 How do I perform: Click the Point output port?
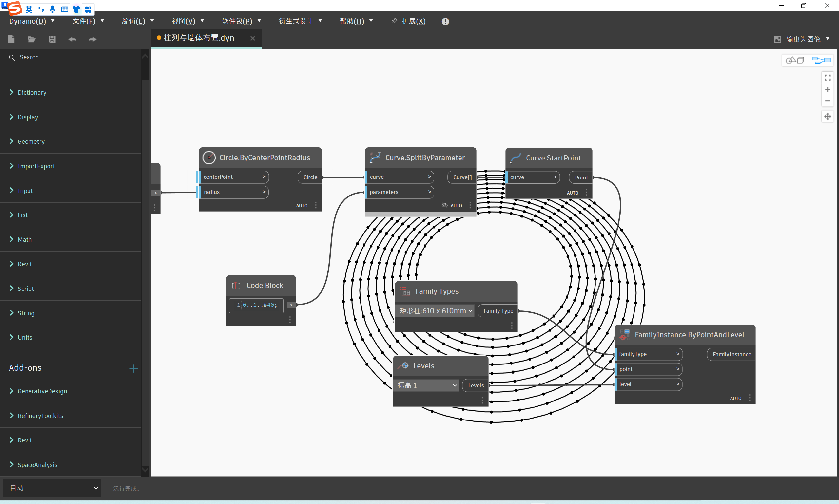581,177
